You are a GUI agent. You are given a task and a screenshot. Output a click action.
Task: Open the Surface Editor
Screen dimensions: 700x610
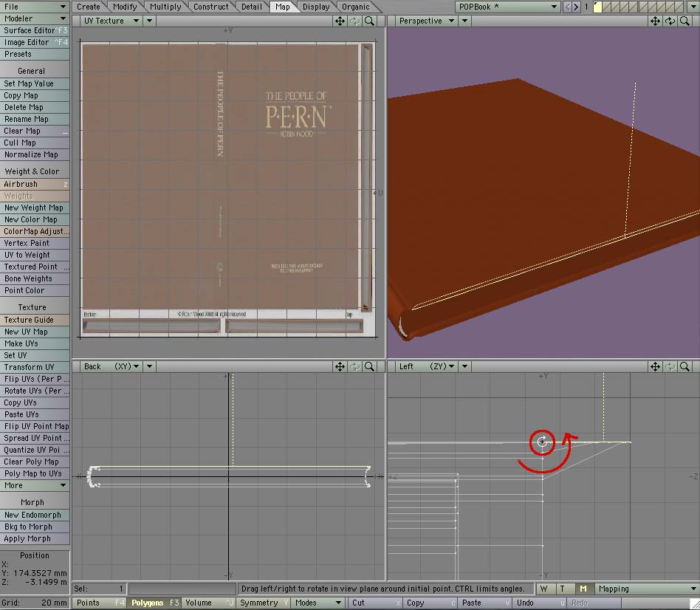[35, 30]
